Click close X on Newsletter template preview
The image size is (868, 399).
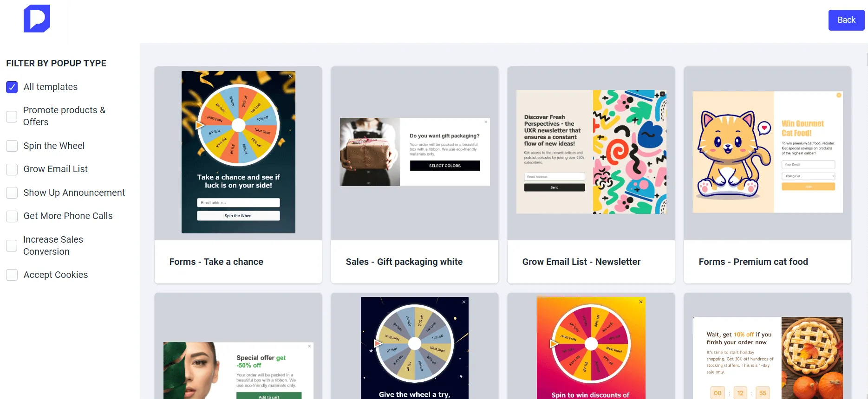pos(663,94)
